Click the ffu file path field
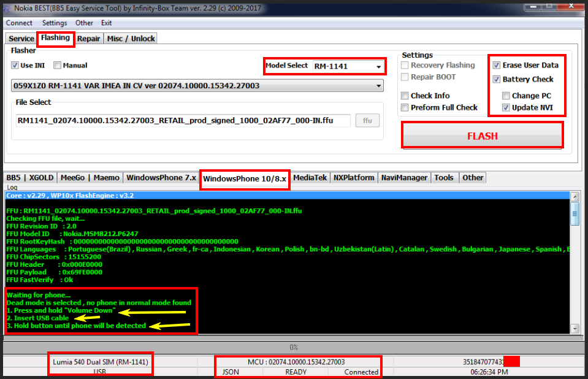The height and width of the screenshot is (379, 588). click(x=183, y=120)
